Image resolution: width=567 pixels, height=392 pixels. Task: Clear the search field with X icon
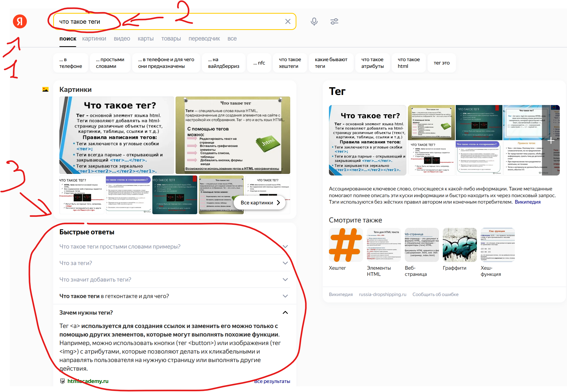288,21
